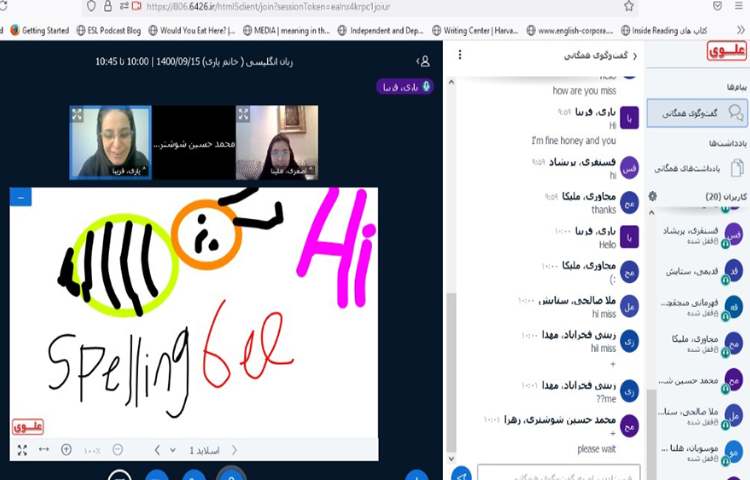Open the www.english-corpora bookmark

pyautogui.click(x=569, y=31)
